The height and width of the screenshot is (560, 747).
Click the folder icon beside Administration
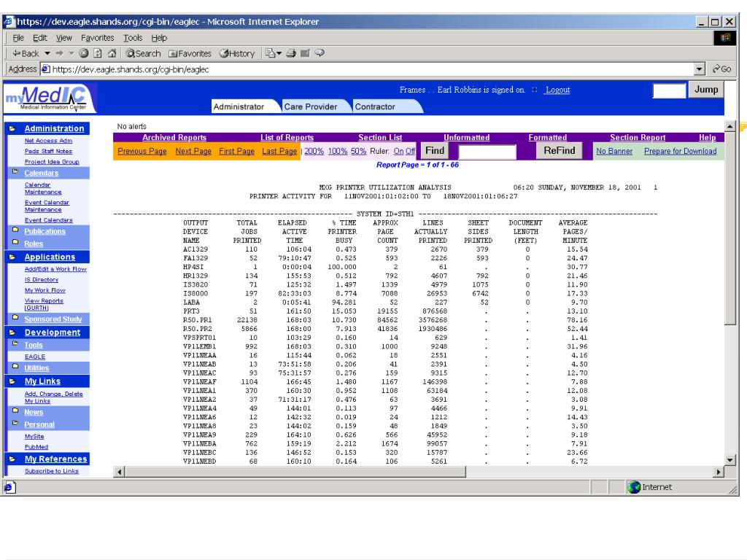point(12,128)
